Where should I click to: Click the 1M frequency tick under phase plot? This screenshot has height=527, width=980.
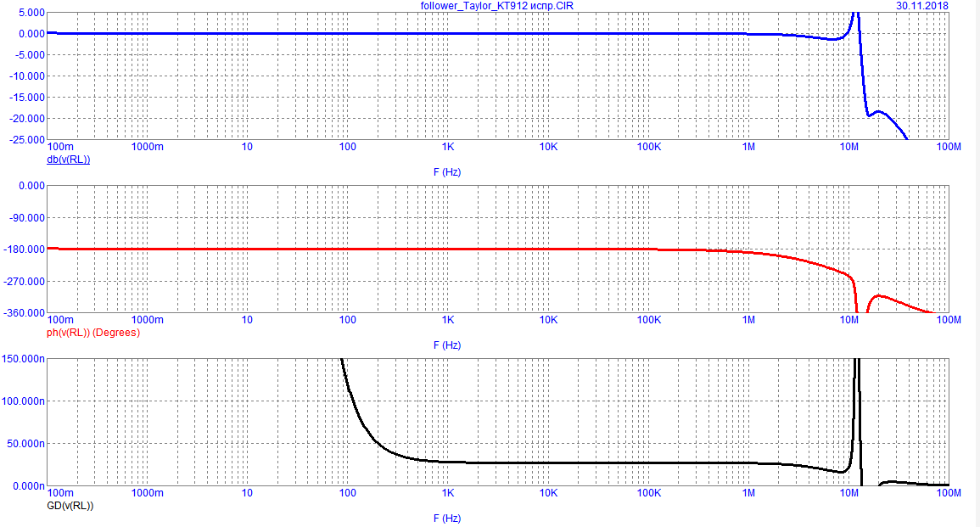pyautogui.click(x=748, y=320)
